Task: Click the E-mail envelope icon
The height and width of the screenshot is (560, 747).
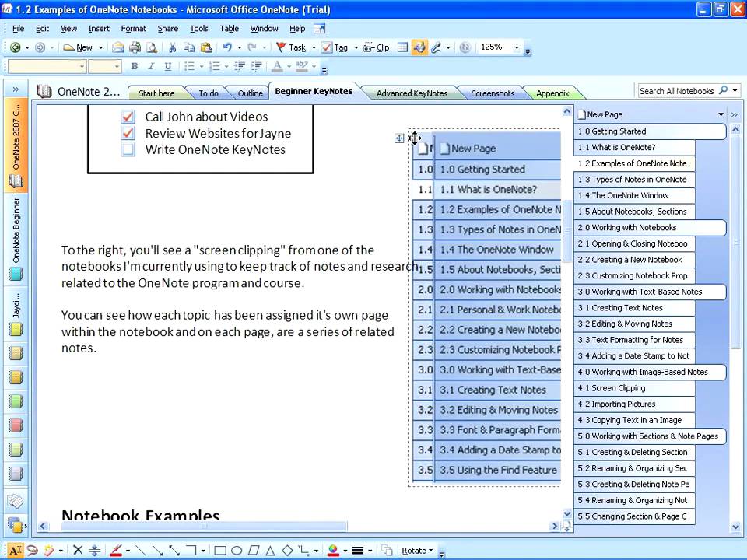Action: [117, 47]
